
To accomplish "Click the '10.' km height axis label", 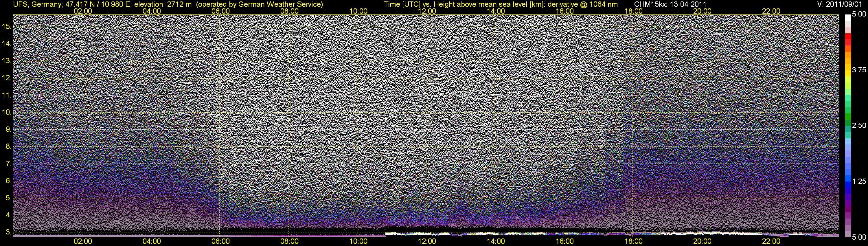I will 7,112.
